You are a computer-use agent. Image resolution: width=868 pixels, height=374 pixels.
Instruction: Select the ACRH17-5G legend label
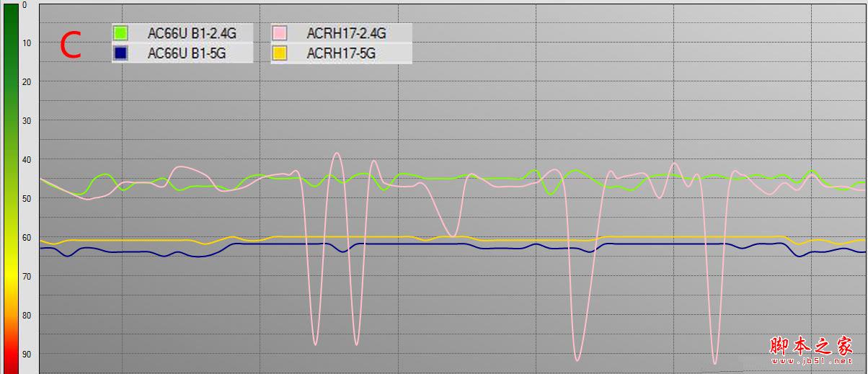click(x=341, y=53)
